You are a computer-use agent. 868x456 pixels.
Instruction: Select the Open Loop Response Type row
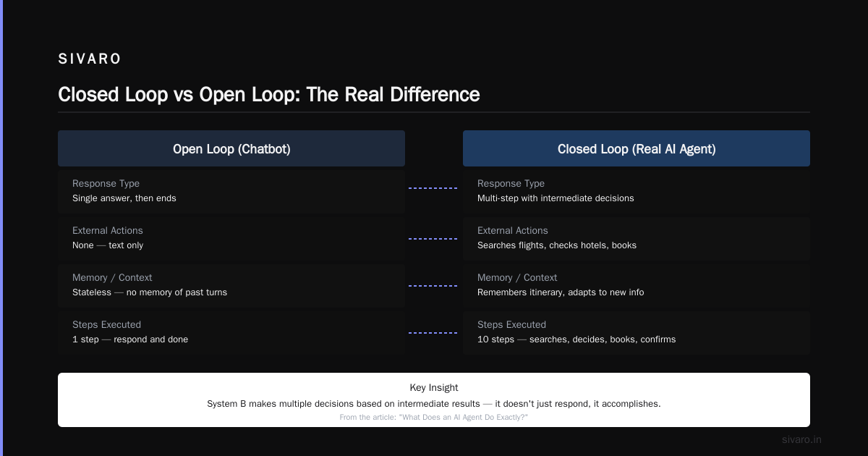point(231,191)
